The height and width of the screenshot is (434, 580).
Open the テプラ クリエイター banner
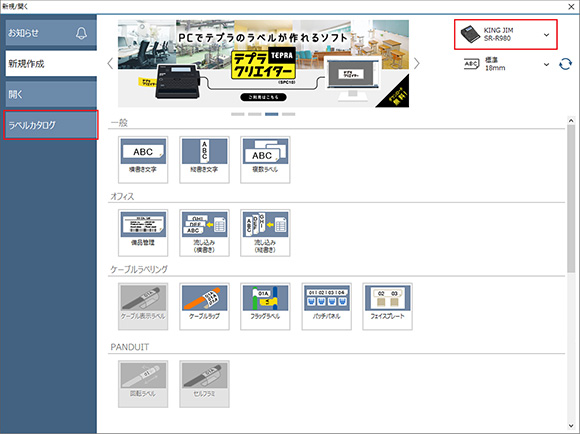[x=263, y=64]
